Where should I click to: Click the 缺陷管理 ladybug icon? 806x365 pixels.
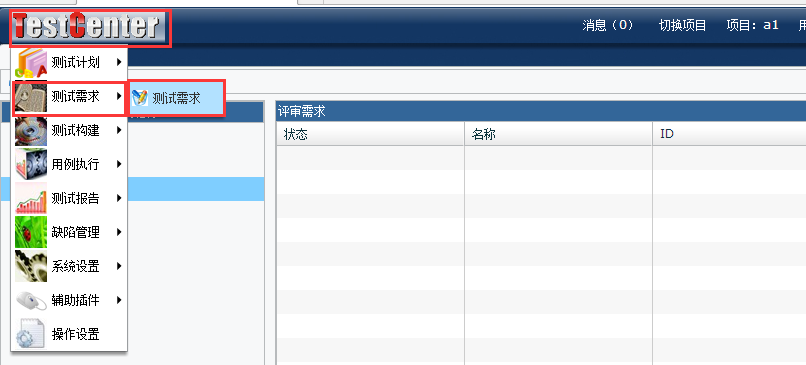pos(31,232)
